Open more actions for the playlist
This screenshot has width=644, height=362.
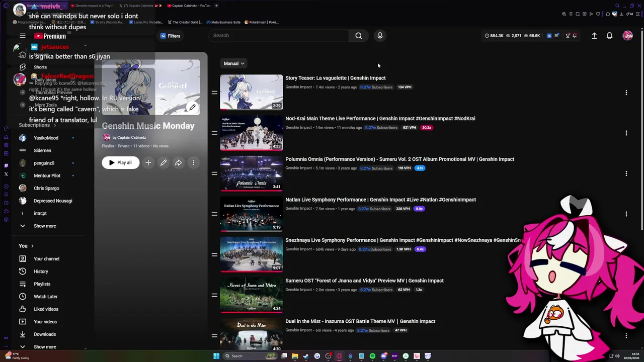click(194, 163)
